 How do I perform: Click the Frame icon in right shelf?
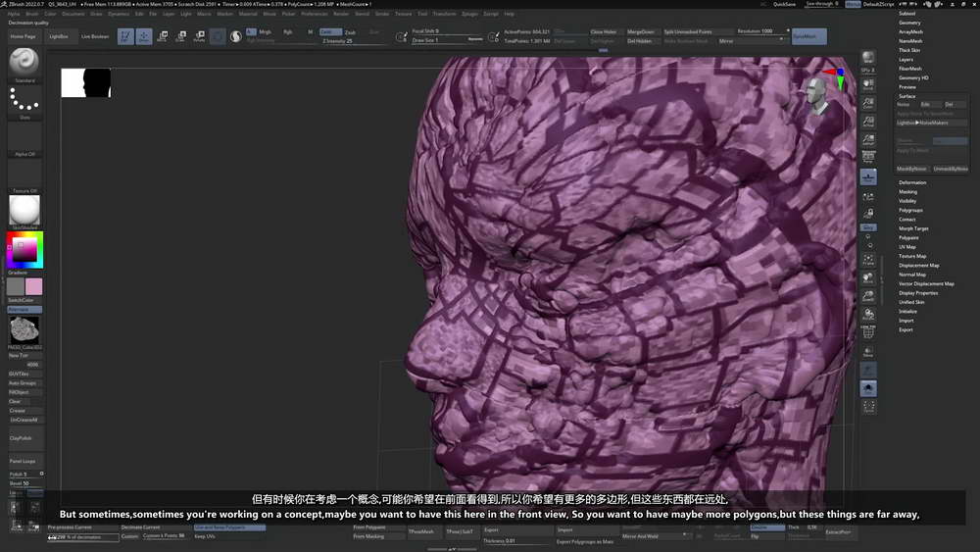pos(868,260)
